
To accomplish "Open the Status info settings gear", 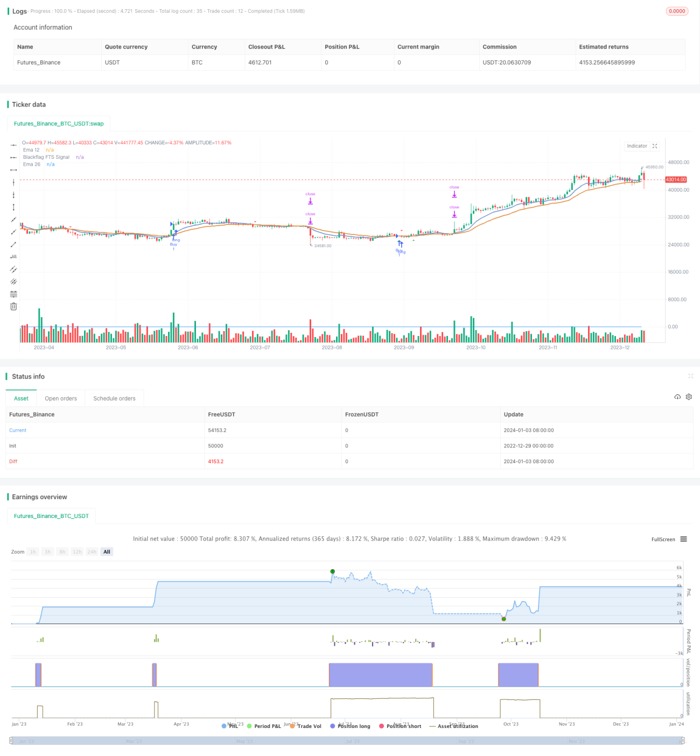I will pos(689,397).
